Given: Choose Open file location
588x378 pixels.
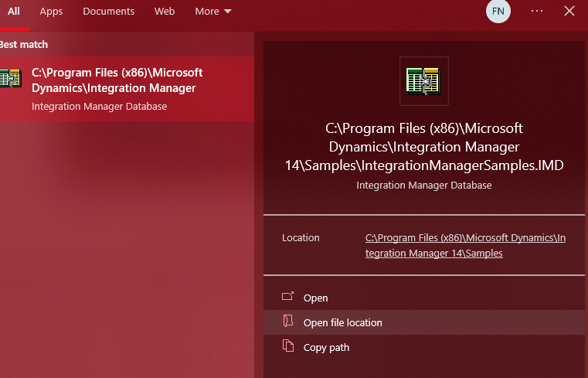Looking at the screenshot, I should [x=423, y=322].
